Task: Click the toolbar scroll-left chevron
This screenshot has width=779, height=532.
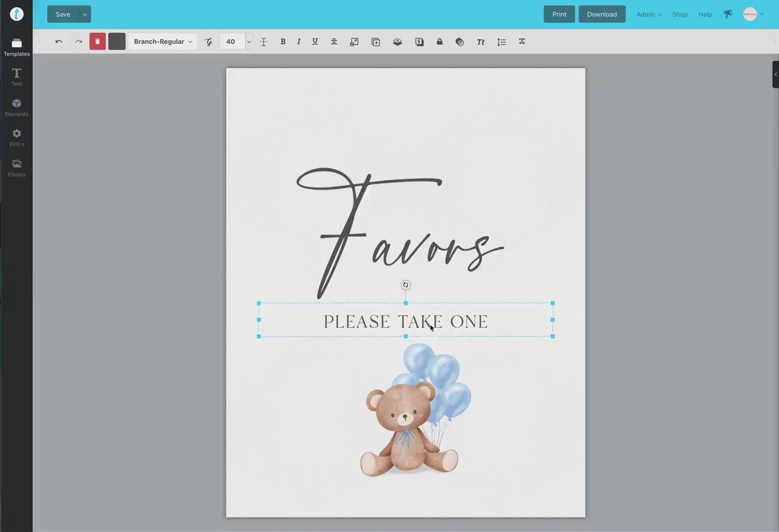Action: click(40, 41)
